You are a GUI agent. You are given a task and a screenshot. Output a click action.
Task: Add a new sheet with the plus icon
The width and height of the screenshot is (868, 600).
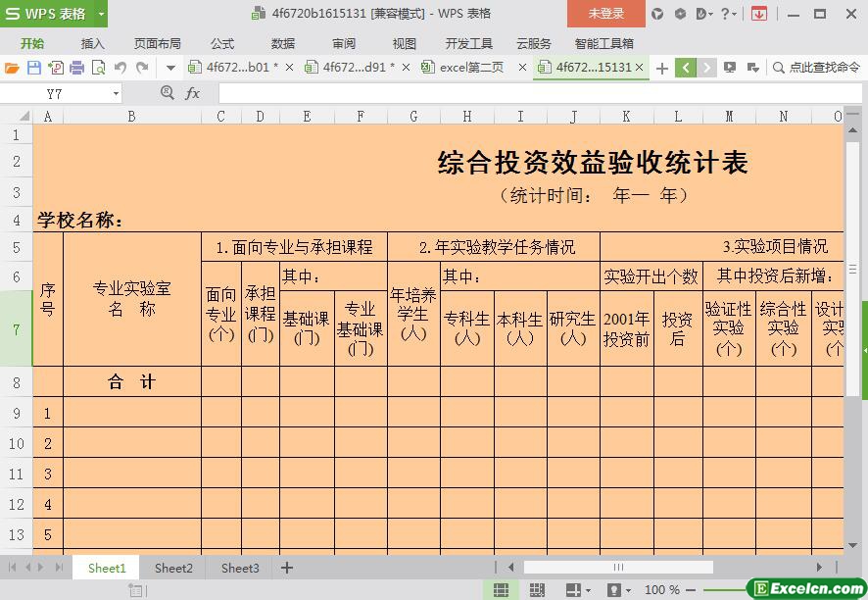[287, 568]
